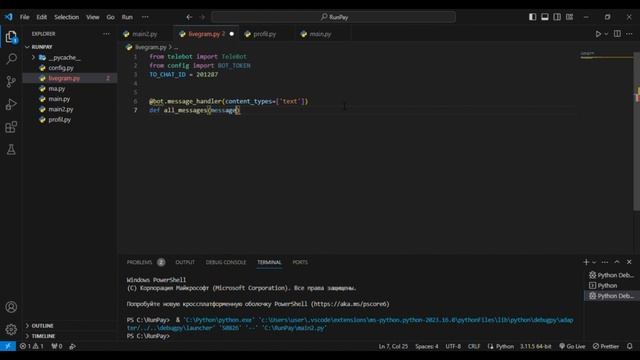Toggle the Primary Side Bar layout icon
This screenshot has width=640, height=360.
[532, 17]
